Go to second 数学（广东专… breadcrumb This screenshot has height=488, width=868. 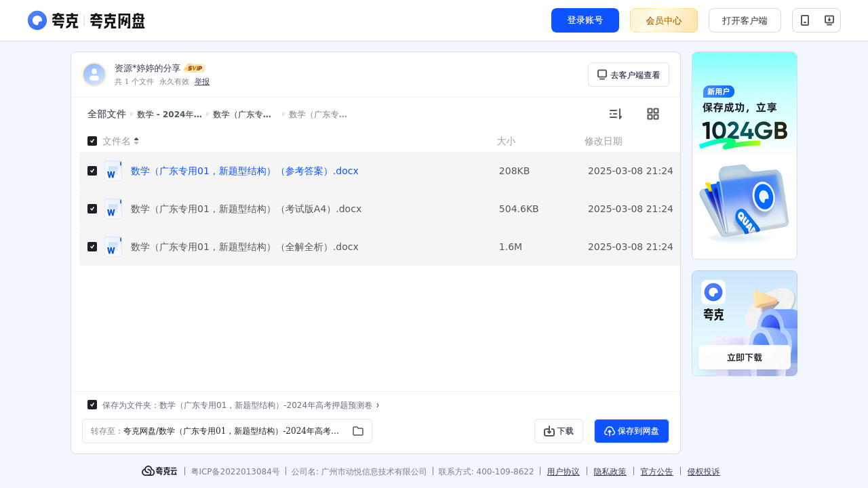coord(318,115)
